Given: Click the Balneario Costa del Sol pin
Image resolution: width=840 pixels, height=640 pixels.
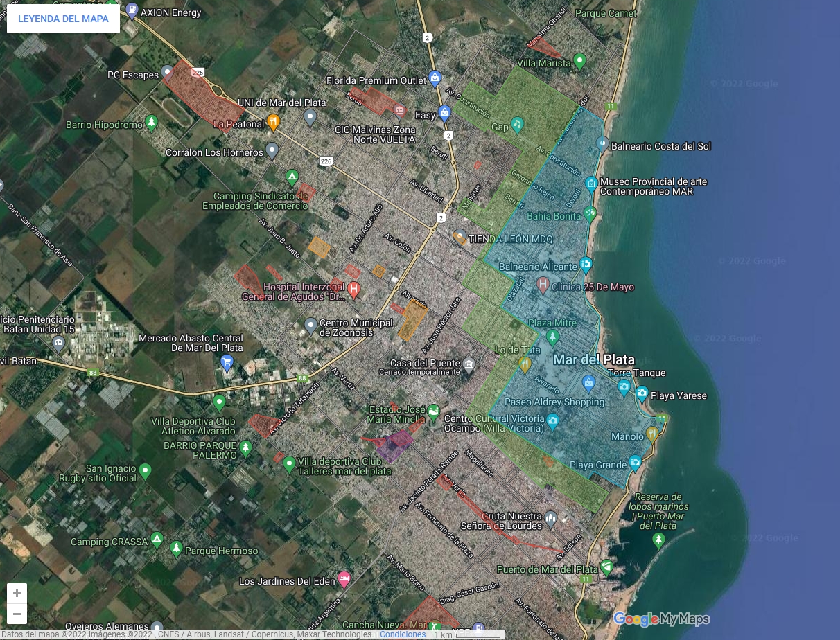Looking at the screenshot, I should click(x=602, y=144).
